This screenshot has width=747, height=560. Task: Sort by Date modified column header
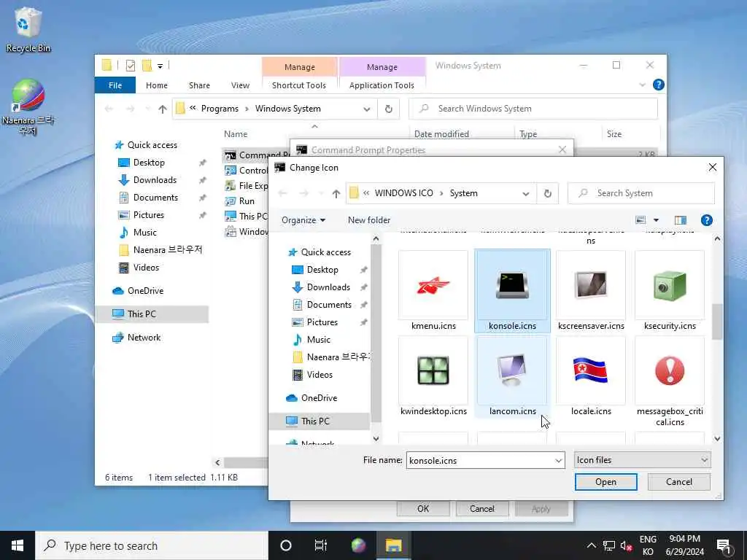pyautogui.click(x=441, y=134)
